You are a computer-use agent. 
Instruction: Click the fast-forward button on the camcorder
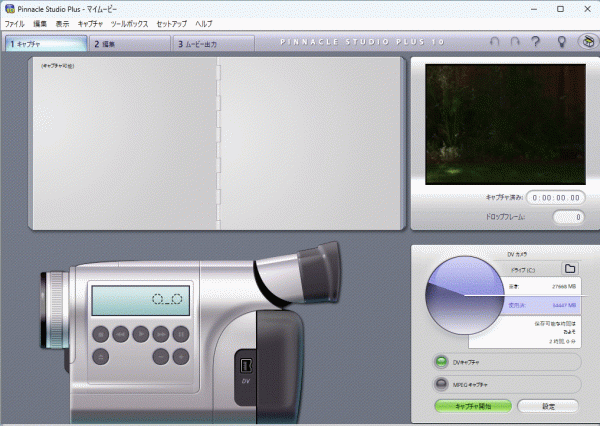coord(161,334)
